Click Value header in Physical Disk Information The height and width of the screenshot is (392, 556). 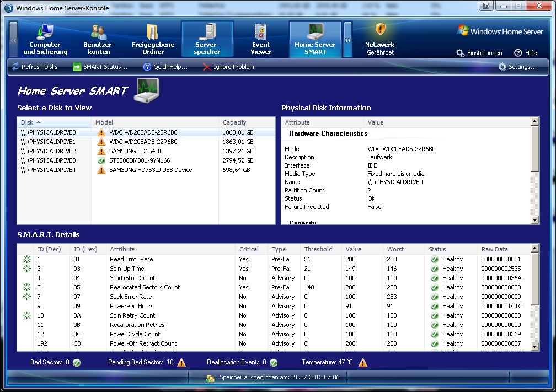point(447,122)
